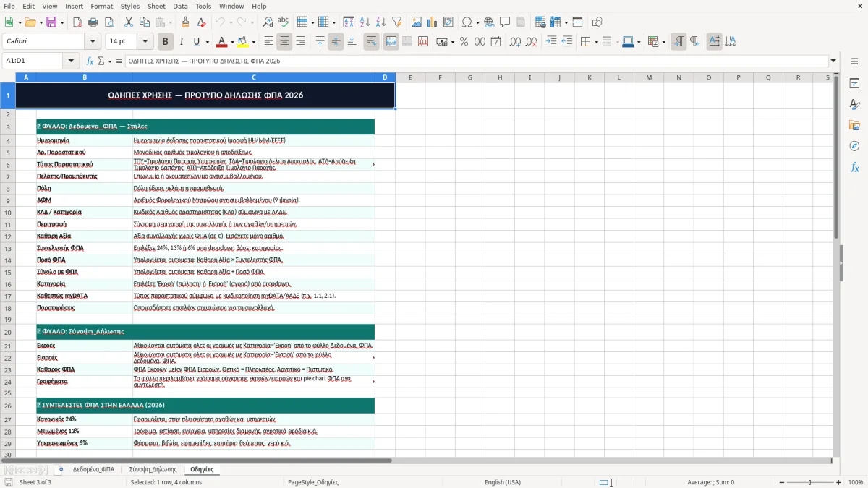Viewport: 868px width, 488px height.
Task: Toggle Italic text formatting
Action: (181, 42)
